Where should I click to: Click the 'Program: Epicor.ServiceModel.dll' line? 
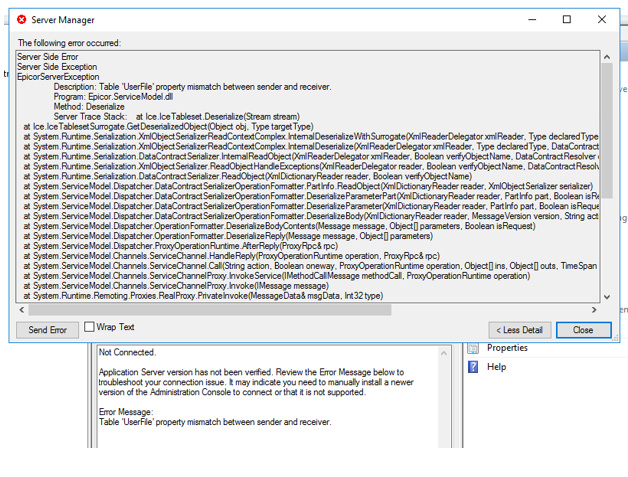click(113, 97)
